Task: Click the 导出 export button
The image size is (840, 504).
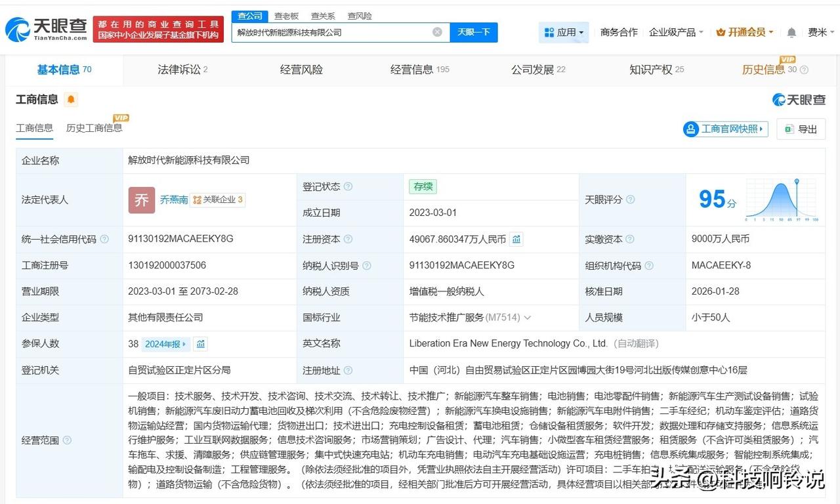Action: (801, 129)
